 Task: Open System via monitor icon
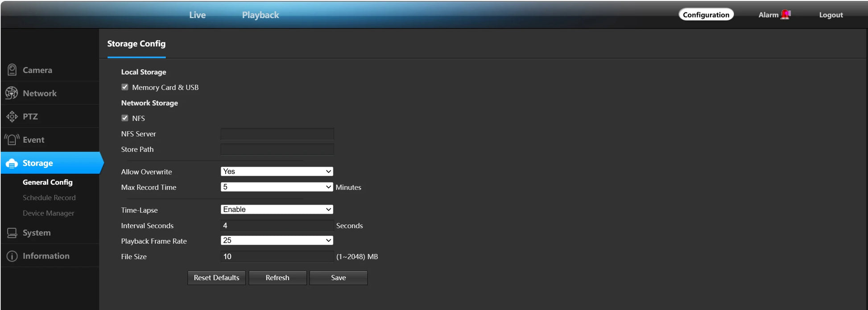coord(12,233)
